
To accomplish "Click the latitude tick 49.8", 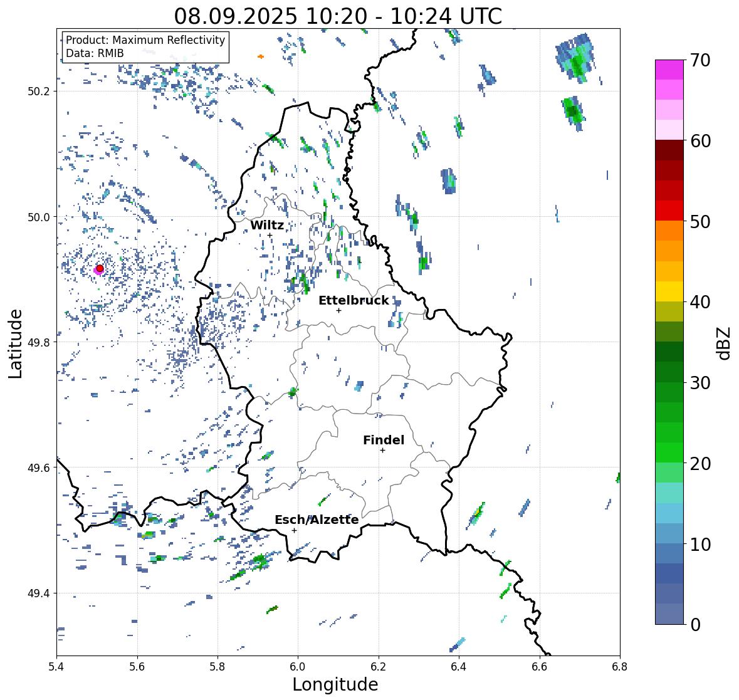I will pyautogui.click(x=39, y=342).
